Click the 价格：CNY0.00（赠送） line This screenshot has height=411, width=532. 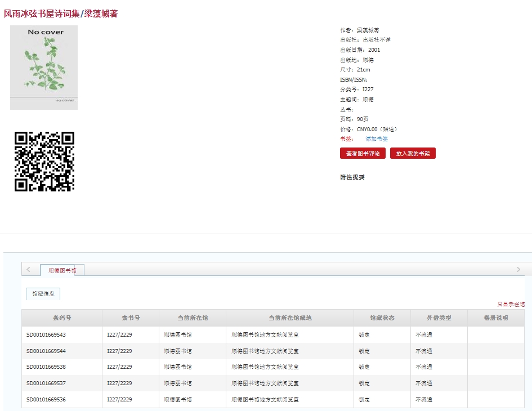click(x=369, y=129)
